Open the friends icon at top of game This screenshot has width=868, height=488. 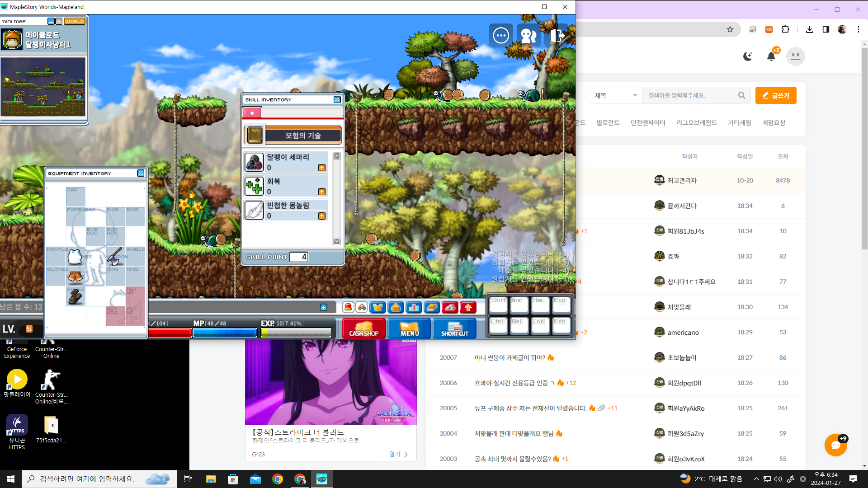528,35
